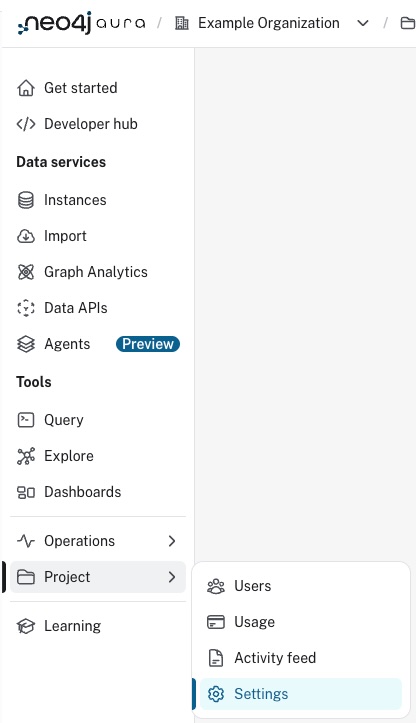Open Dashboards
The width and height of the screenshot is (416, 723).
98,492
